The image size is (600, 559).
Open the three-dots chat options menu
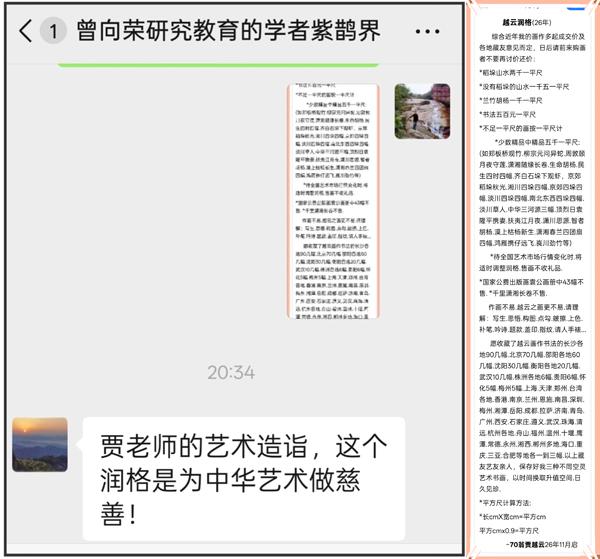click(x=427, y=31)
